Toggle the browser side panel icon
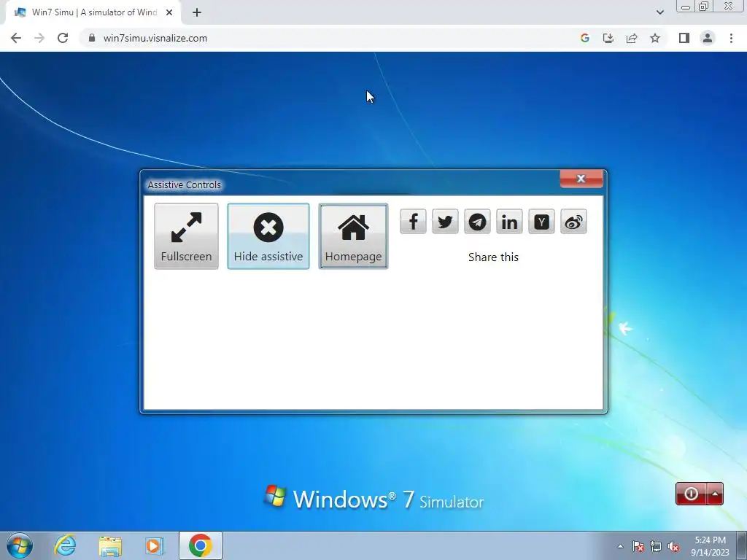The width and height of the screenshot is (747, 560). (x=684, y=38)
